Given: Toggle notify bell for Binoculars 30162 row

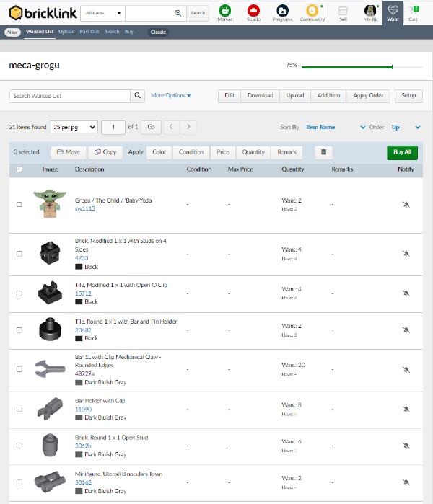Looking at the screenshot, I should 406,482.
